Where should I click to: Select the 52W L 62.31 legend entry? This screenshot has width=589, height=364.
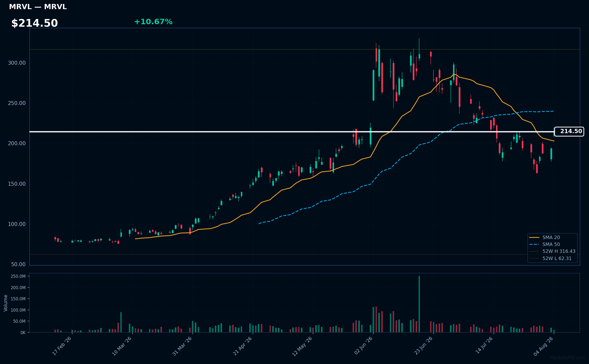tap(550, 258)
